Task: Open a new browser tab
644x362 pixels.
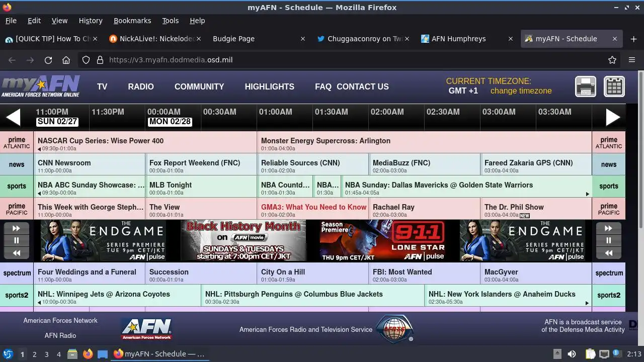Action: click(633, 39)
